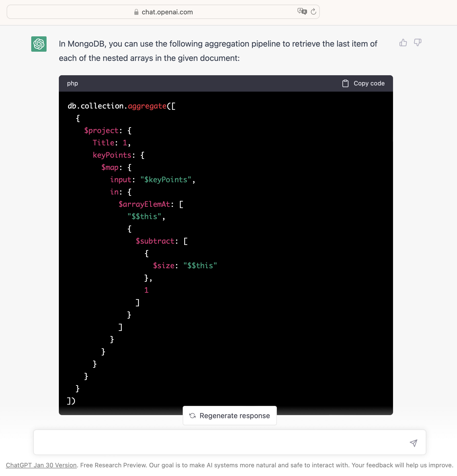Click the php language label
Image resolution: width=457 pixels, height=476 pixels.
(72, 83)
